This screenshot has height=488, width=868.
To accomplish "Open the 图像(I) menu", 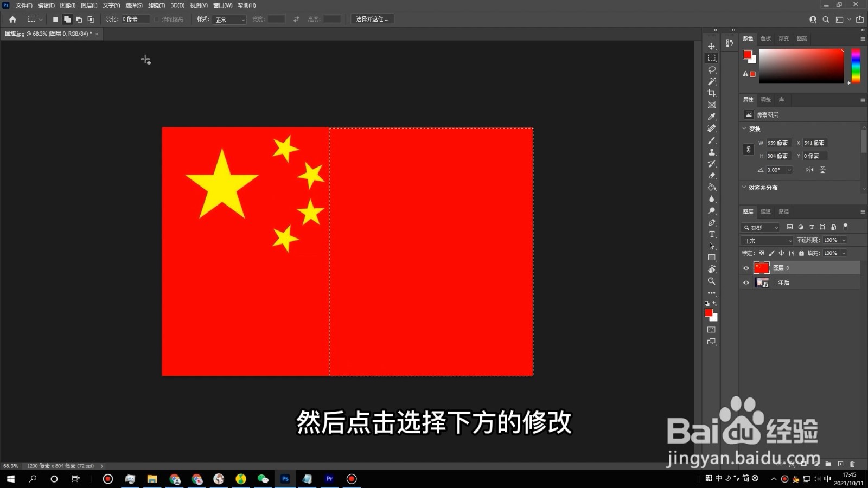I will 67,5.
